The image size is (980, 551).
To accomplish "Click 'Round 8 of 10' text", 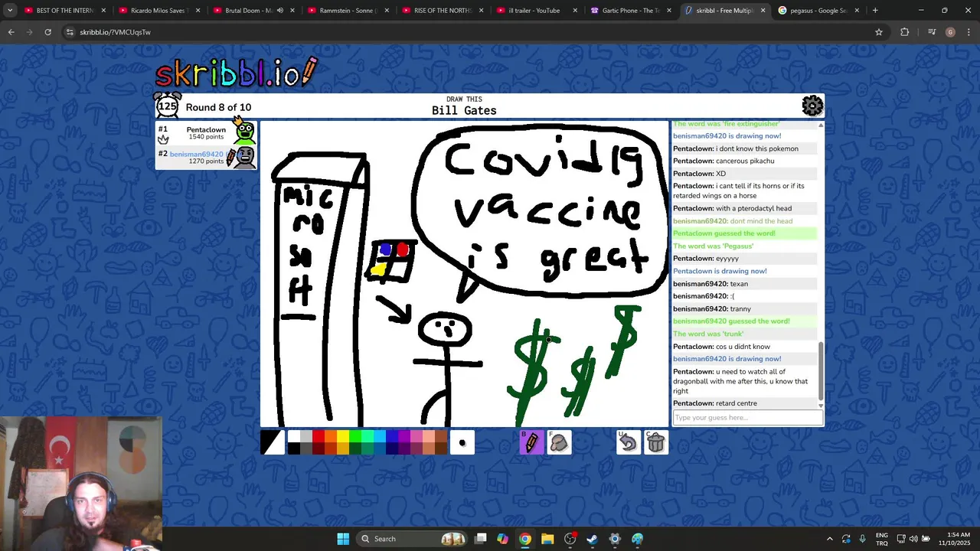I will (x=218, y=107).
